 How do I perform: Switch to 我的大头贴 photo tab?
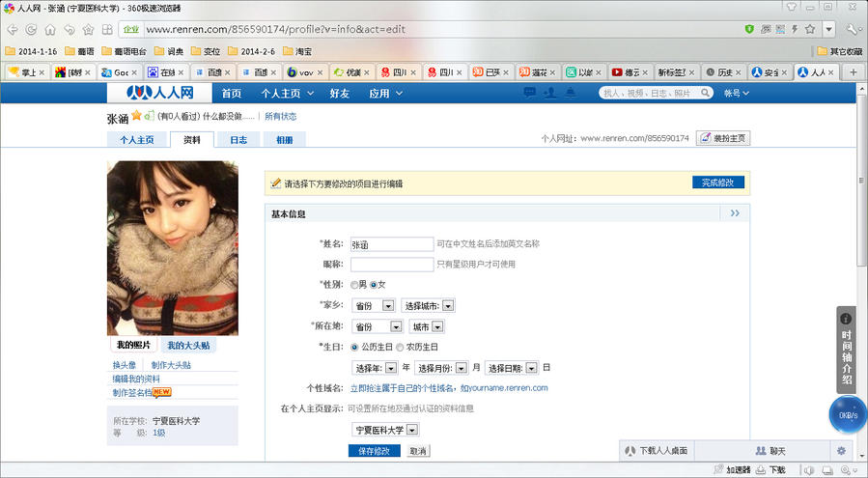coord(188,345)
